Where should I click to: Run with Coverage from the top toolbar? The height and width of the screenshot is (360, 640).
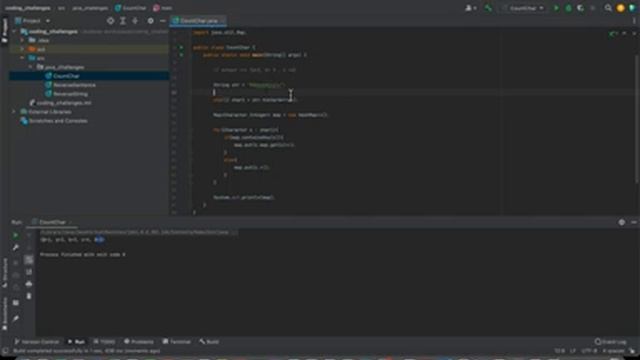[580, 8]
